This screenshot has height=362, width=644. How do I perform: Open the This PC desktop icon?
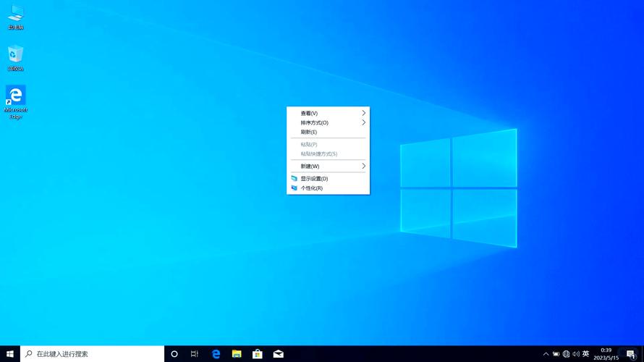(15, 14)
